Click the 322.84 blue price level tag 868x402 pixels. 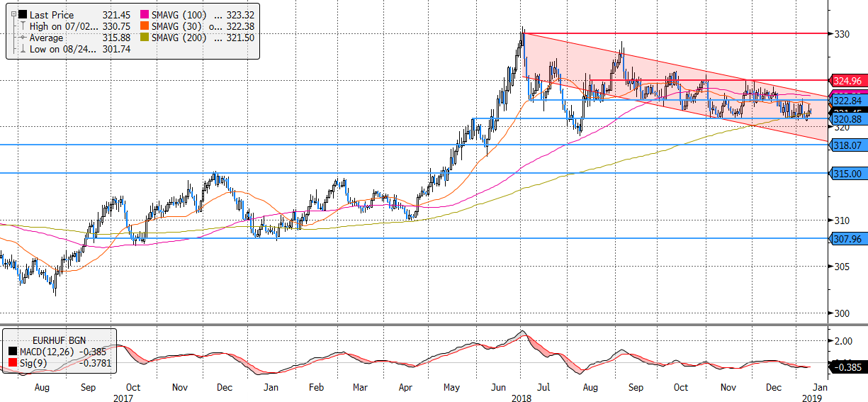click(x=847, y=101)
